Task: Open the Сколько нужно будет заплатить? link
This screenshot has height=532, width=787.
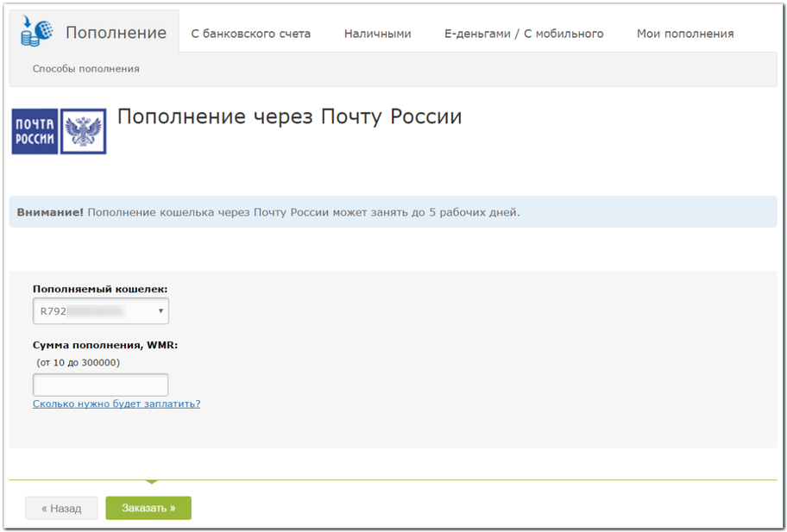Action: 116,404
